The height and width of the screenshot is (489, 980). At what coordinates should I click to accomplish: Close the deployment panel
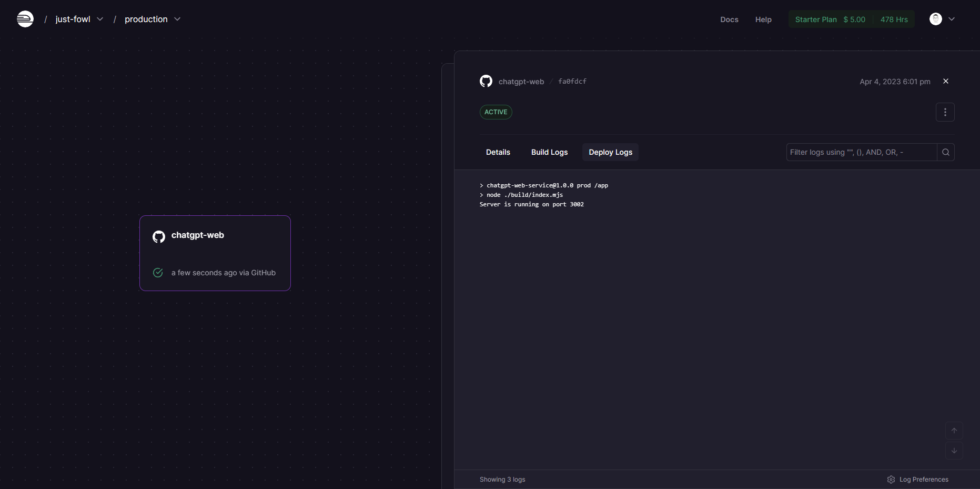click(x=946, y=81)
